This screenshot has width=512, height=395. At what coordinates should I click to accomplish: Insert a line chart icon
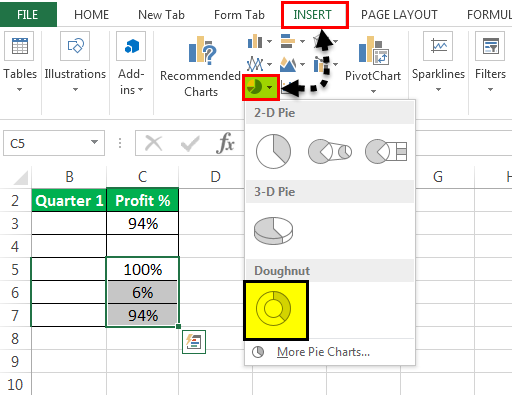[255, 64]
